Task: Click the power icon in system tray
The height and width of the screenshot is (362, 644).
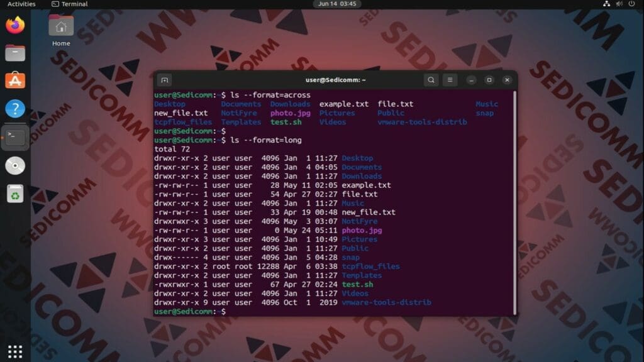Action: pyautogui.click(x=631, y=4)
